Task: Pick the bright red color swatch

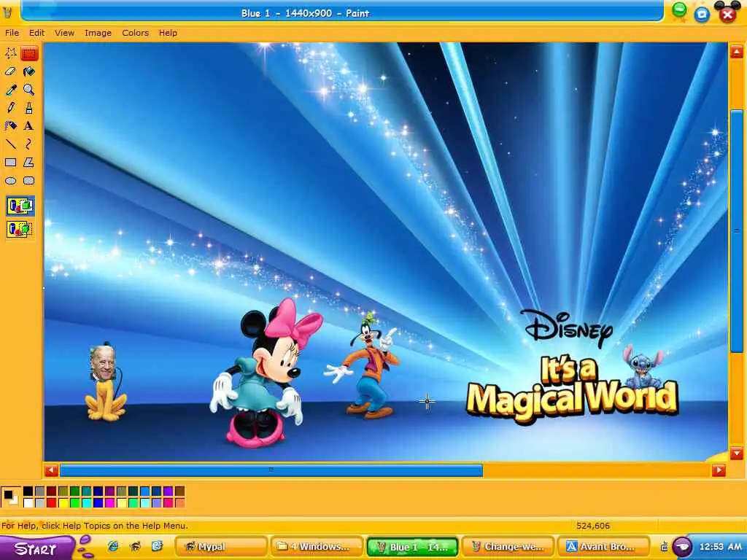Action: [x=52, y=503]
